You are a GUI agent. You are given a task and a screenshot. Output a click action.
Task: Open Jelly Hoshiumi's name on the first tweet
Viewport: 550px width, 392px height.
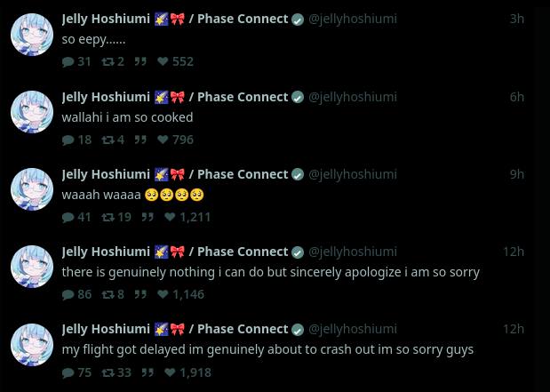tap(106, 19)
